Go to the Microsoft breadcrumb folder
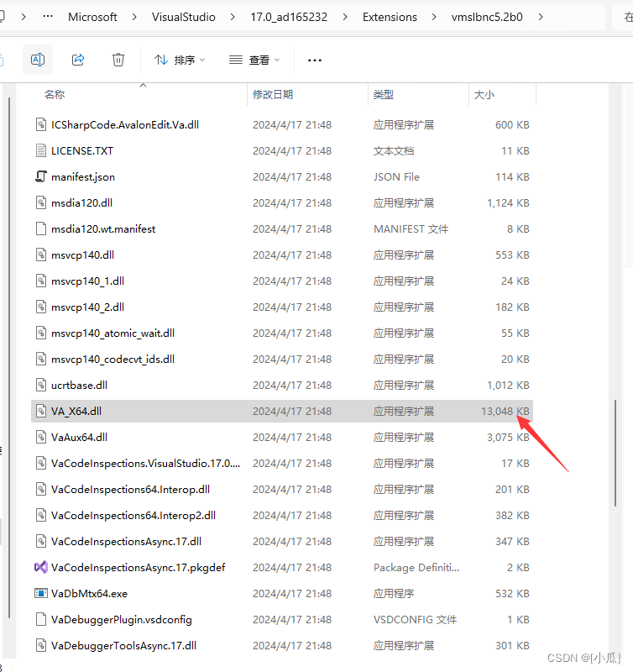Screen dimensions: 633x672 [92, 17]
